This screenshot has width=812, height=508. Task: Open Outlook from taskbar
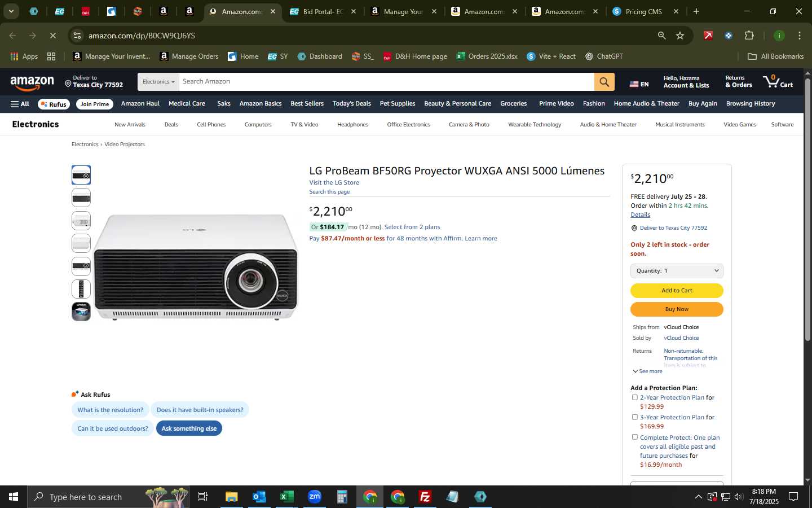[259, 497]
